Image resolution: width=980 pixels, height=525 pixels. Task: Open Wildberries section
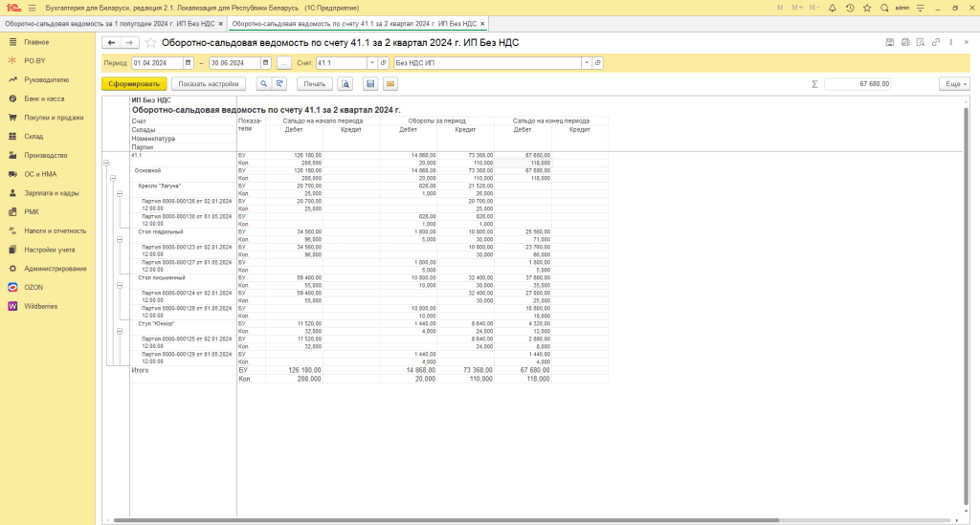coord(40,306)
